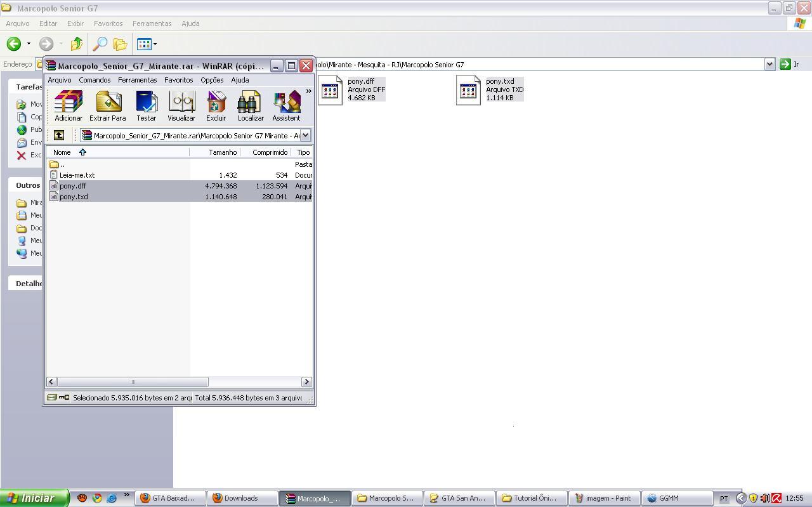The width and height of the screenshot is (812, 507).
Task: Click the red antivirus tray icon
Action: (x=776, y=498)
